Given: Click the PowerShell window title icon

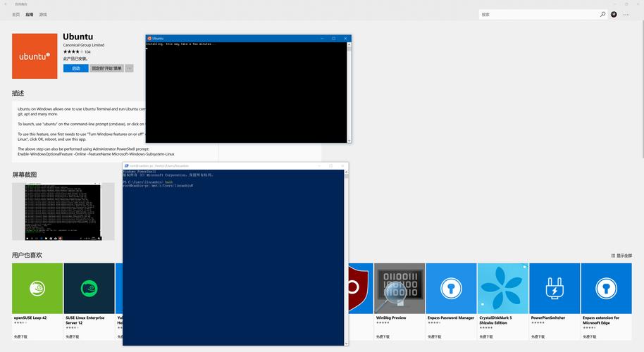Looking at the screenshot, I should click(x=127, y=165).
